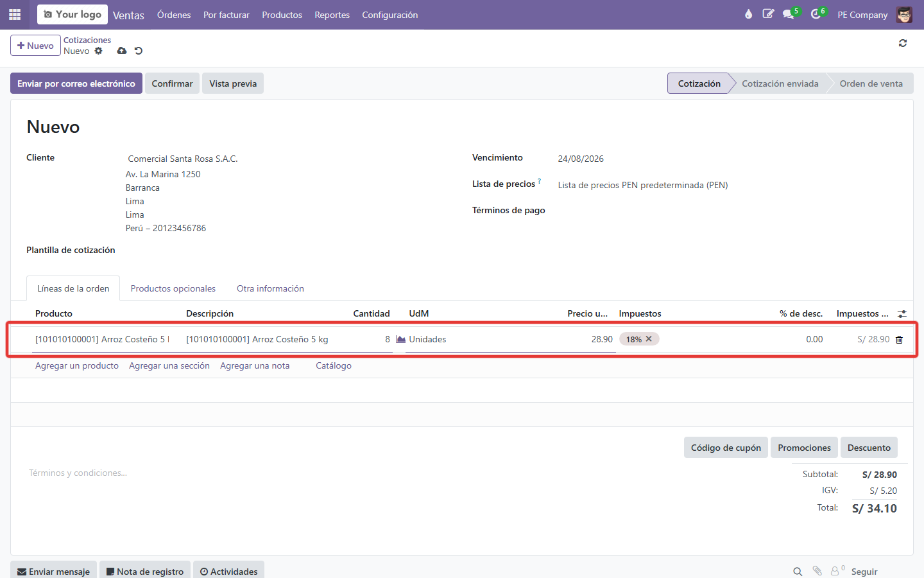Open Vista previa of the quotation
924x578 pixels.
(233, 83)
